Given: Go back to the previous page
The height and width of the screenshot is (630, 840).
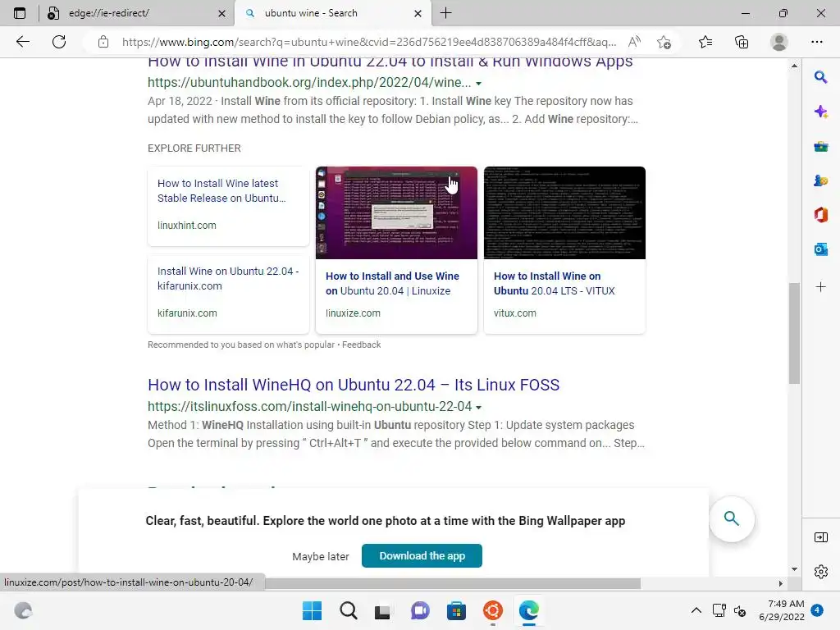Looking at the screenshot, I should (x=22, y=42).
